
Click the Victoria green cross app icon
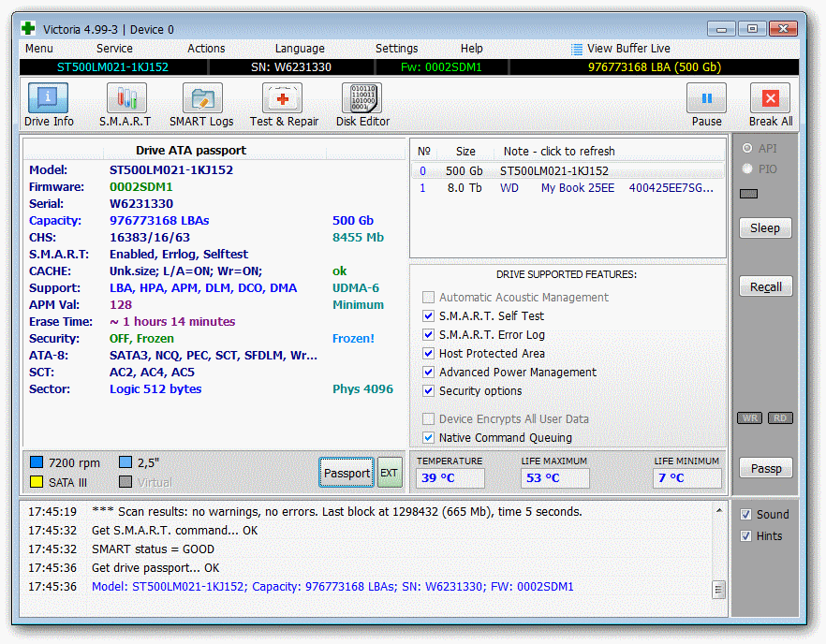[x=28, y=28]
